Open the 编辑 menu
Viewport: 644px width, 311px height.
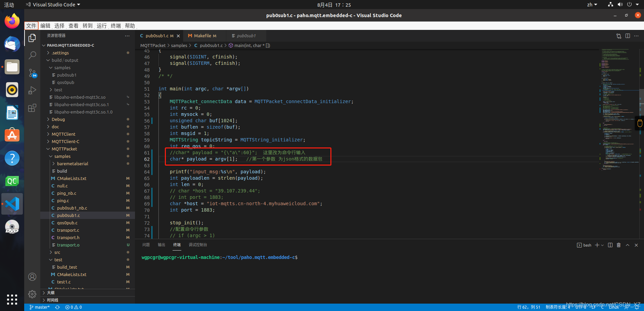[x=45, y=26]
